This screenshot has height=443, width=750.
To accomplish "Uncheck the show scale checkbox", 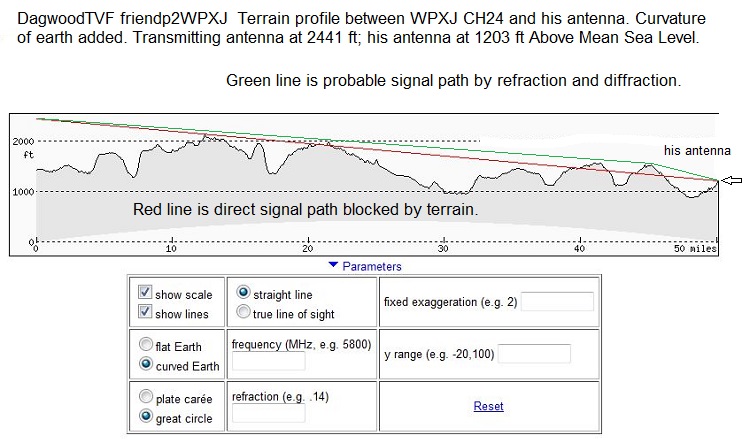I will click(145, 294).
